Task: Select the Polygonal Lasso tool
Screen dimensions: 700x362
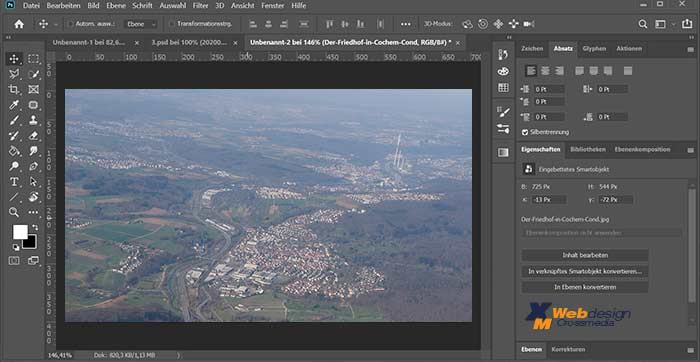Action: tap(14, 74)
